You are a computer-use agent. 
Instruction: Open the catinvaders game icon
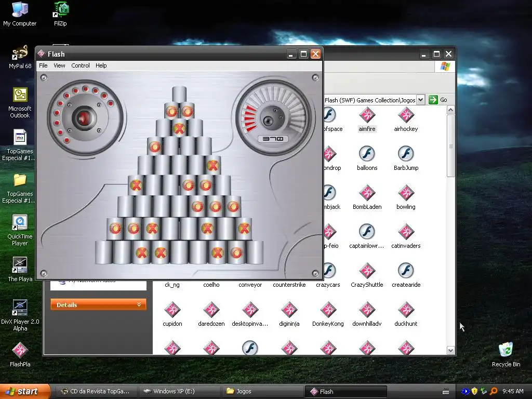[x=406, y=232]
